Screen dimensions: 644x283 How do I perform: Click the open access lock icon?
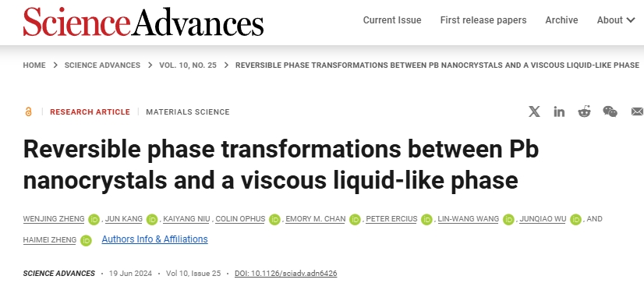pyautogui.click(x=28, y=111)
